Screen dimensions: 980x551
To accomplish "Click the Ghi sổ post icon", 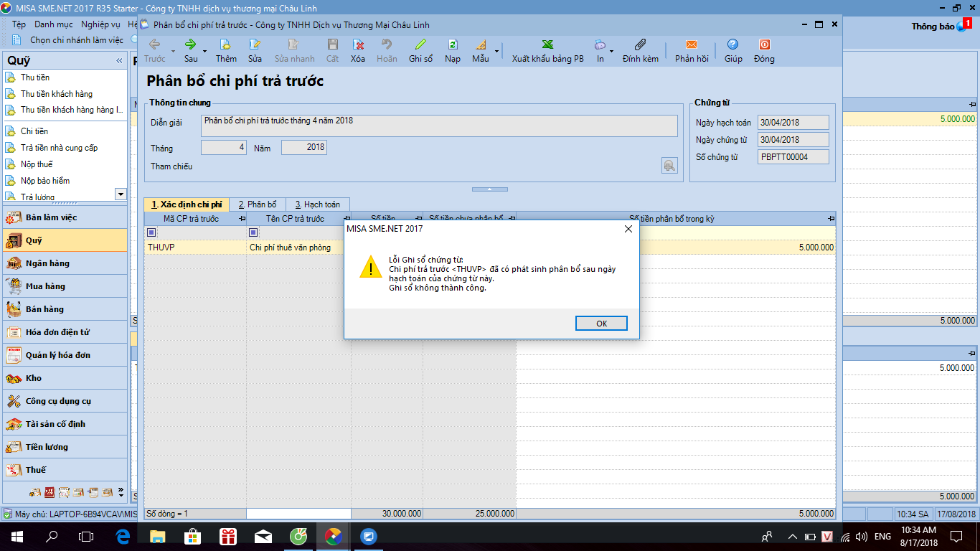I will pyautogui.click(x=420, y=45).
